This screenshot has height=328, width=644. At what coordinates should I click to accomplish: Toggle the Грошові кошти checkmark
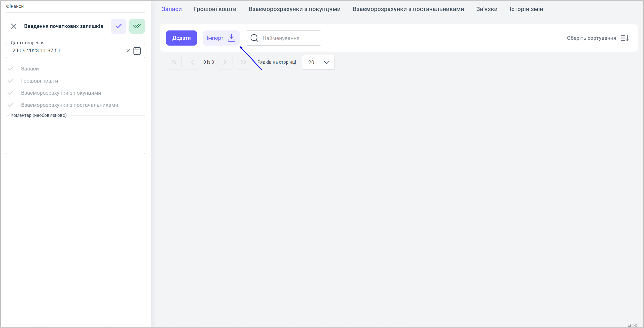tap(11, 81)
